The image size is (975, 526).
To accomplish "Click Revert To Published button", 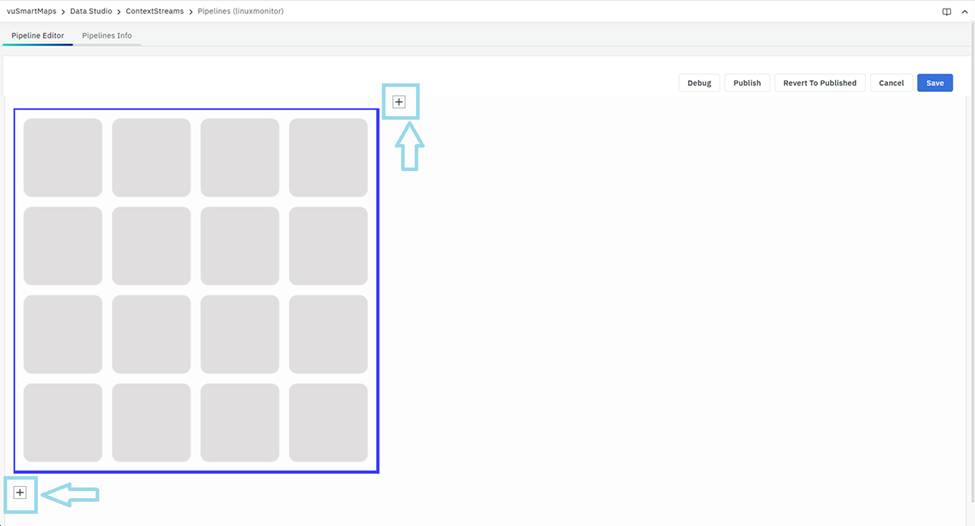I will [819, 83].
